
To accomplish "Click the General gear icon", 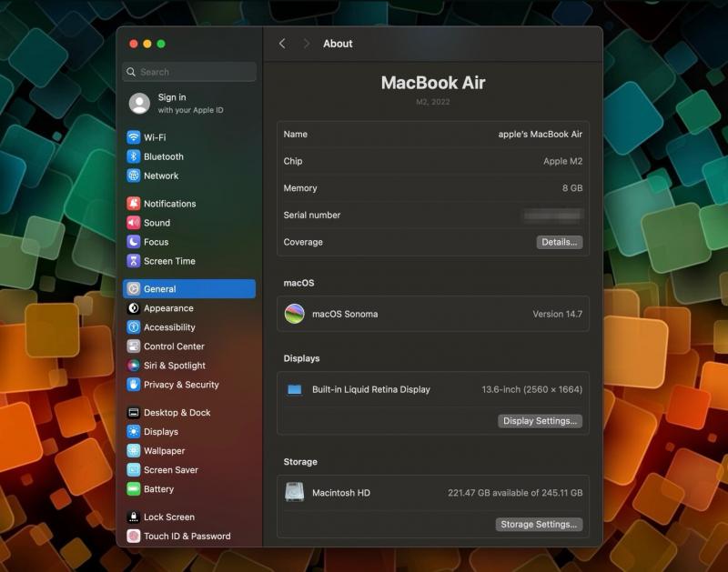I will tap(134, 288).
